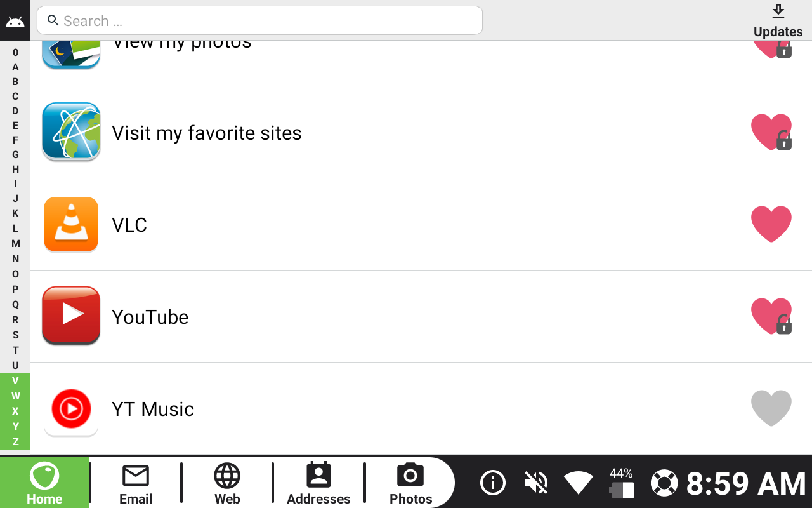Open the YT Music app icon
812x508 pixels.
pos(71,408)
